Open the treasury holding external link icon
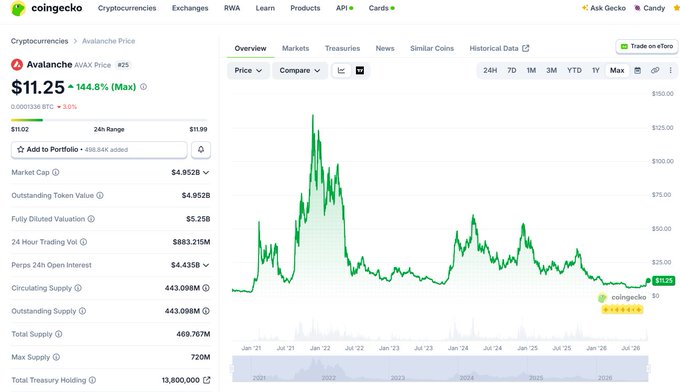680x392 pixels. click(x=207, y=380)
